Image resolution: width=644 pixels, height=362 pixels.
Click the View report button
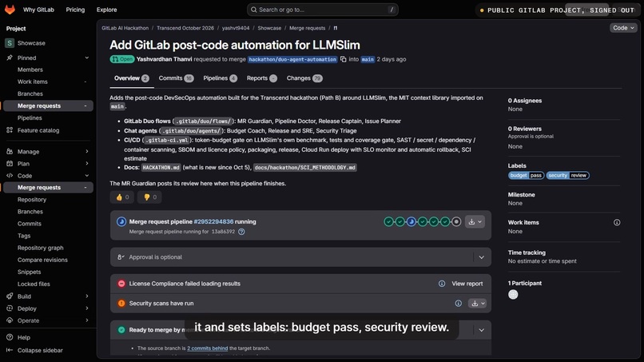click(467, 284)
